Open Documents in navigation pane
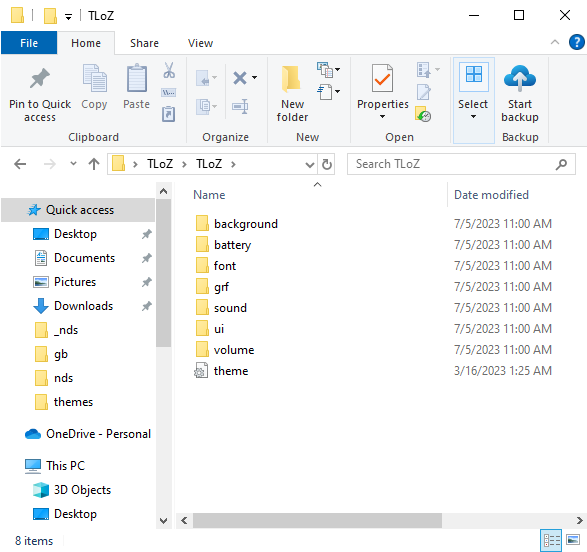The image size is (587, 552). coord(84,258)
